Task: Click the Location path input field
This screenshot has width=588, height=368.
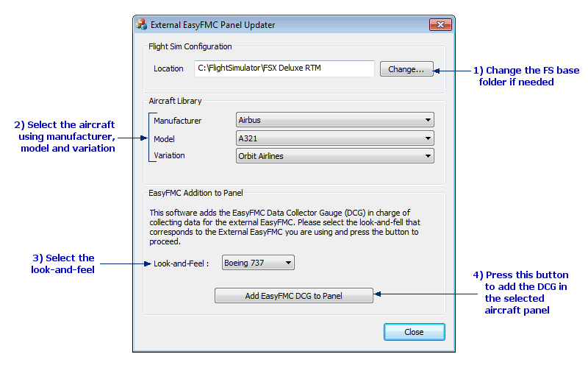Action: tap(284, 68)
